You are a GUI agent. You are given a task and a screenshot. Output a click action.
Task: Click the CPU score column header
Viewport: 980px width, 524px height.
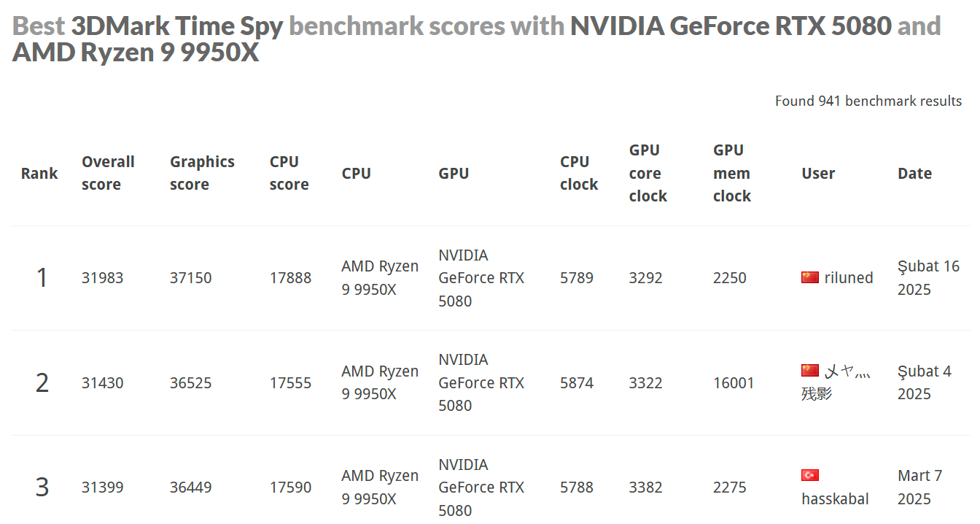pos(289,173)
